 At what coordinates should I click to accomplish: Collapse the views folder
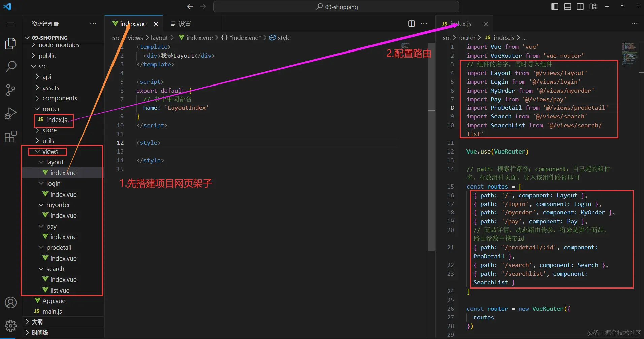pos(50,152)
